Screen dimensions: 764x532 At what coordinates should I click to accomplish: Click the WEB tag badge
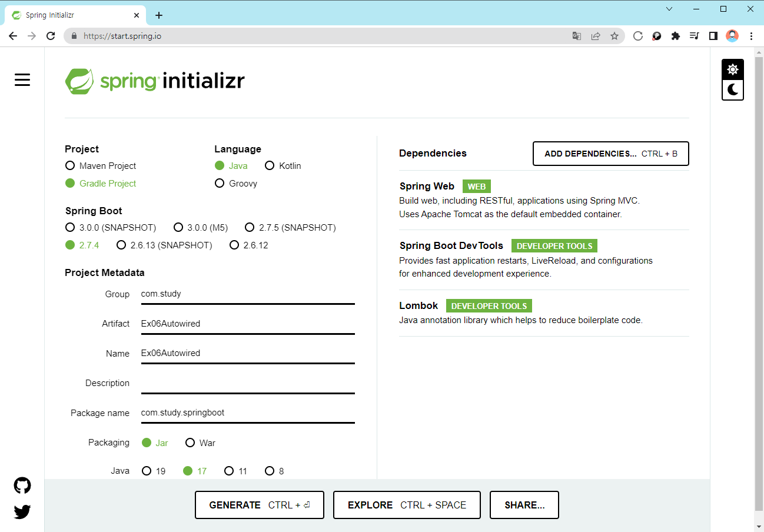477,187
